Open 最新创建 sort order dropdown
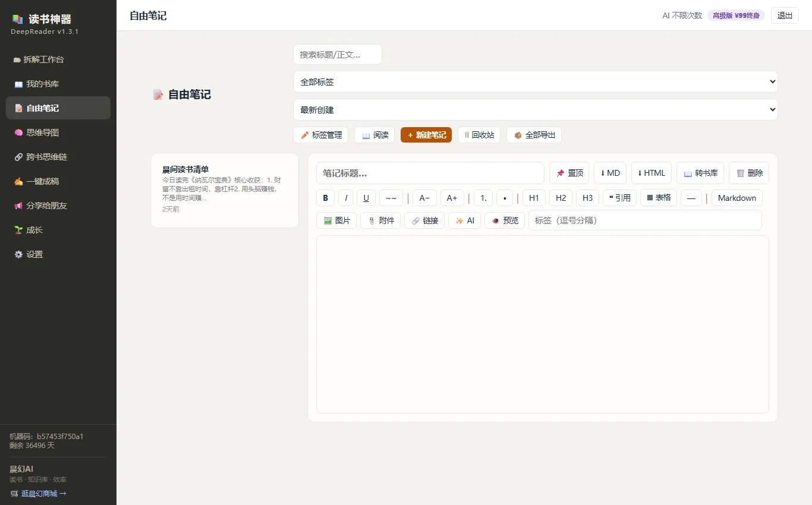The image size is (812, 505). click(x=536, y=110)
